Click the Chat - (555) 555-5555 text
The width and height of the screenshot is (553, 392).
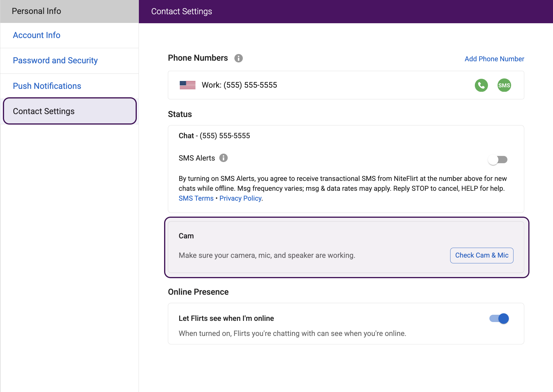tap(214, 136)
